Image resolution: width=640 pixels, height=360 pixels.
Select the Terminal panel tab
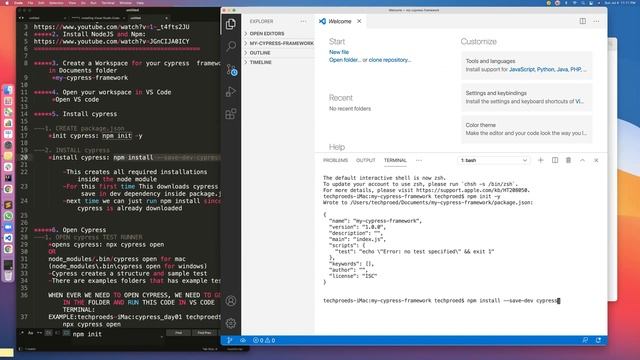coord(395,160)
